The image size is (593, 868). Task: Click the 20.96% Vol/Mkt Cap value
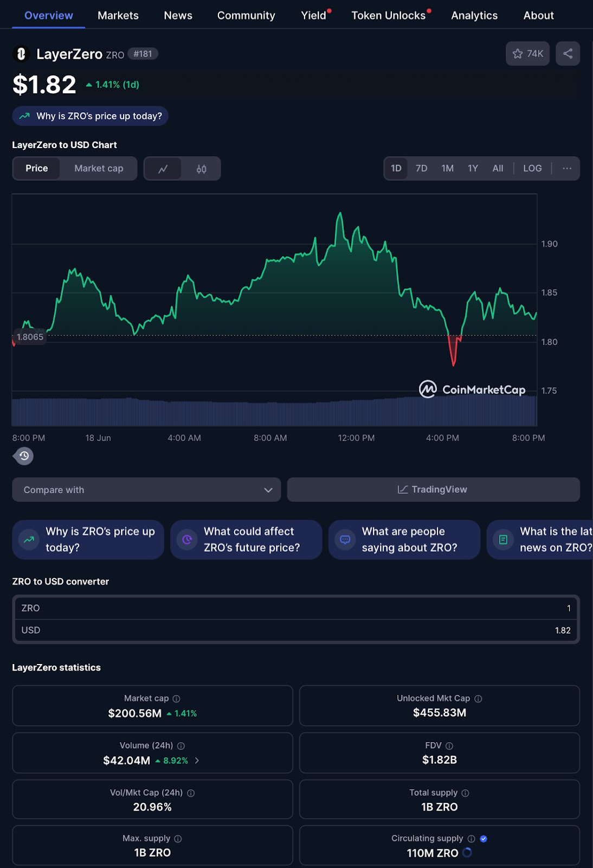pos(152,807)
